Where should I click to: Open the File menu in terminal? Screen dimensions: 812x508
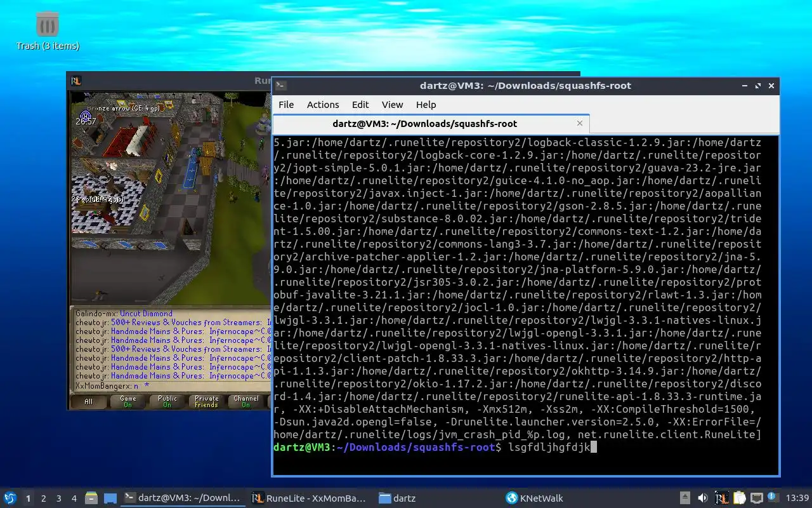(286, 105)
